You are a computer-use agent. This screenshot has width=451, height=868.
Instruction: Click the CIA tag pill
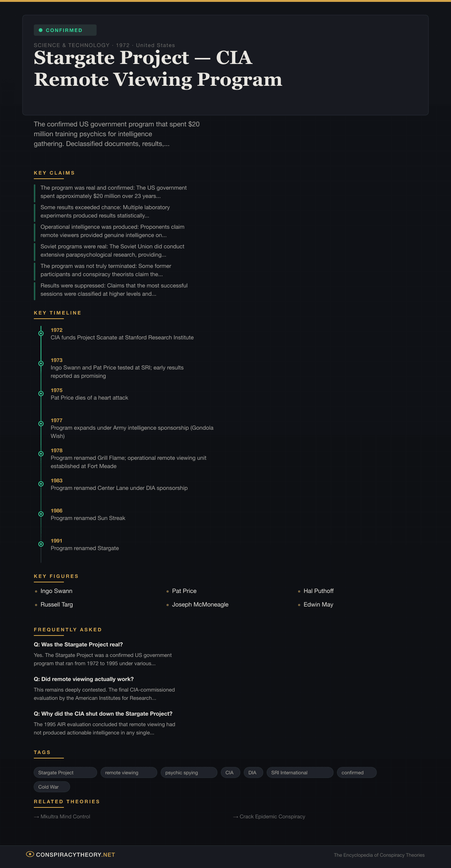coord(230,772)
